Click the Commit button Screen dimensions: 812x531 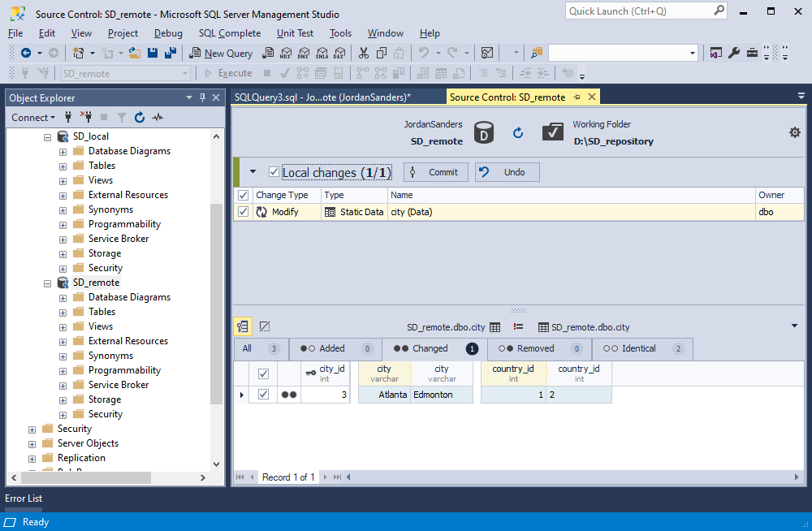click(435, 172)
